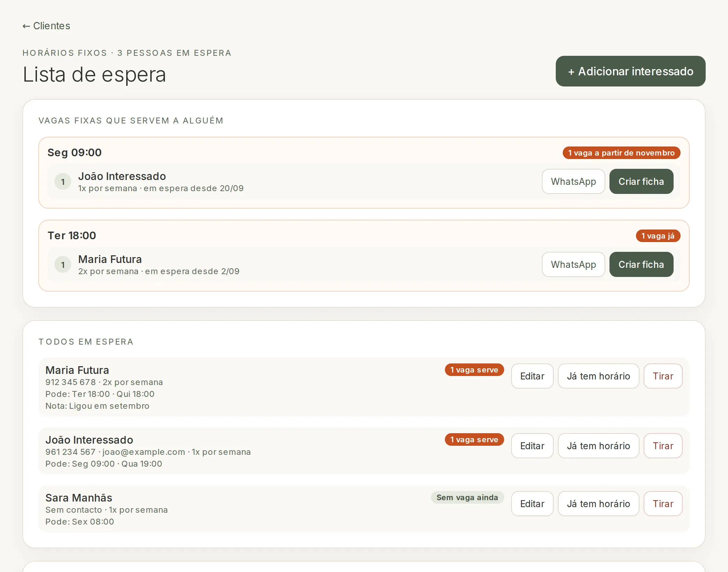728x572 pixels.
Task: Open WhatsApp for Maria Futura
Action: [573, 264]
